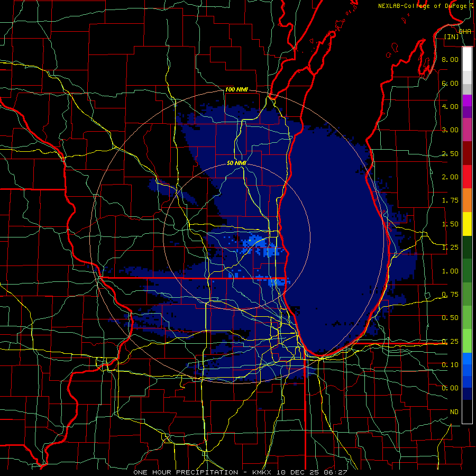The width and height of the screenshot is (476, 476).
Task: Click the "NEXLAB-College of DuPage" credit text
Action: coord(422,6)
